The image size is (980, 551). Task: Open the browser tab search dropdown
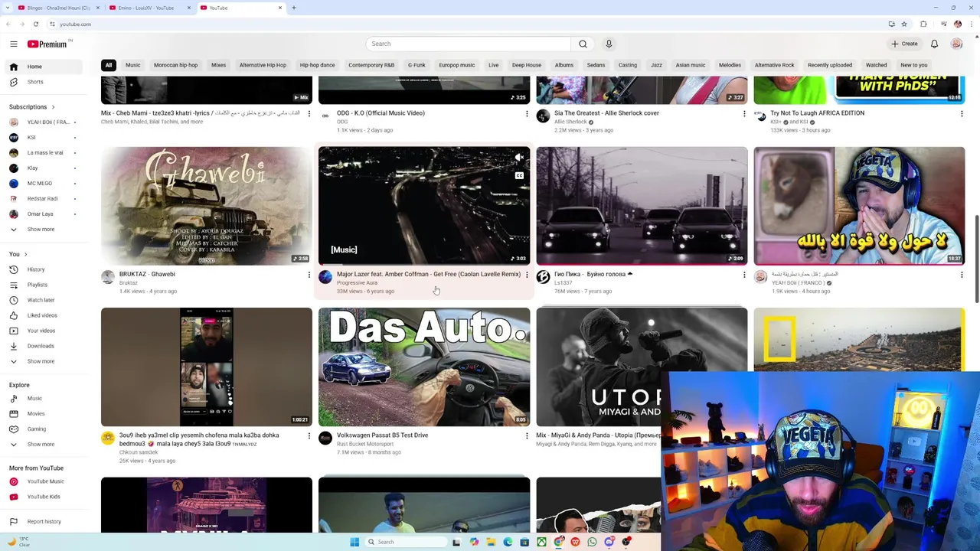coord(8,8)
